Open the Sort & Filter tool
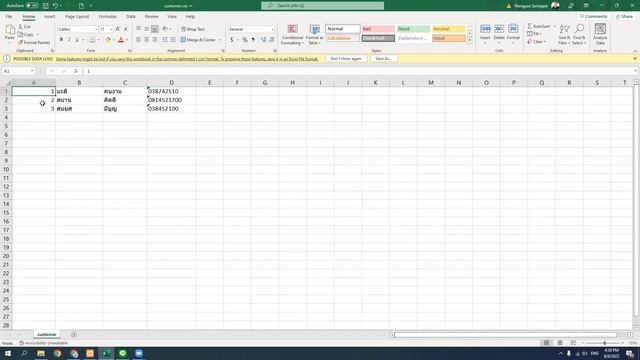The image size is (640, 360). [x=564, y=34]
